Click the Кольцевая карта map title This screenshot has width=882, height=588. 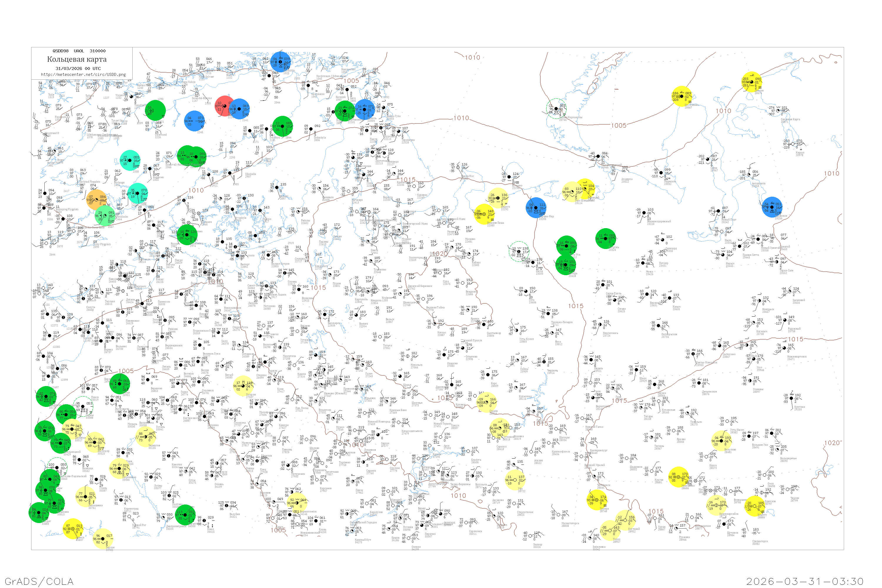pos(77,59)
